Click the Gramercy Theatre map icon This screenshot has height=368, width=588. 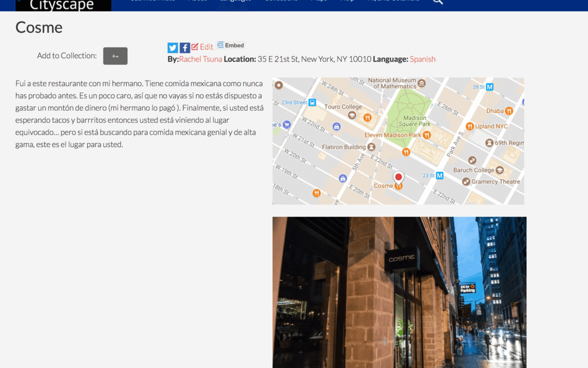pos(466,182)
